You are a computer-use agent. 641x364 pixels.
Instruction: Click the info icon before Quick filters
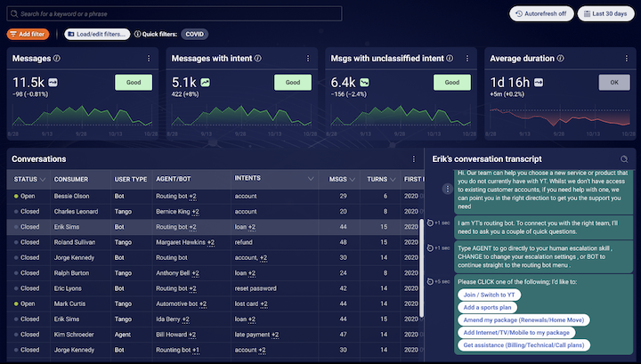pos(138,34)
